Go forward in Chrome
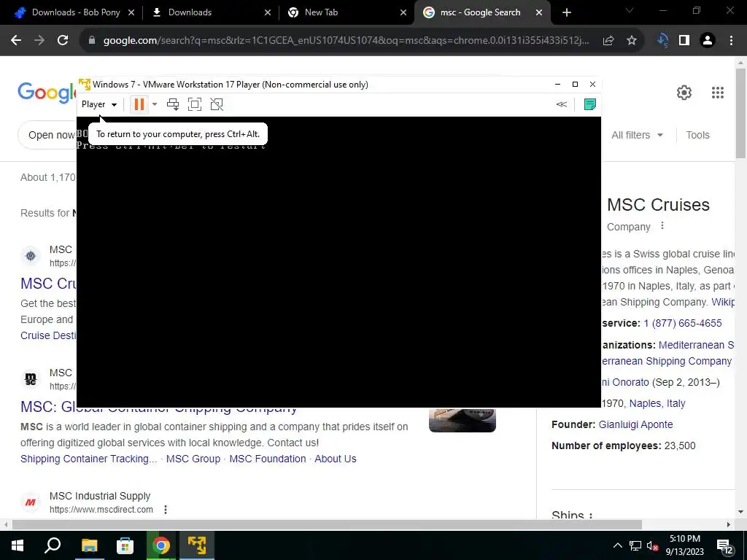 point(39,41)
